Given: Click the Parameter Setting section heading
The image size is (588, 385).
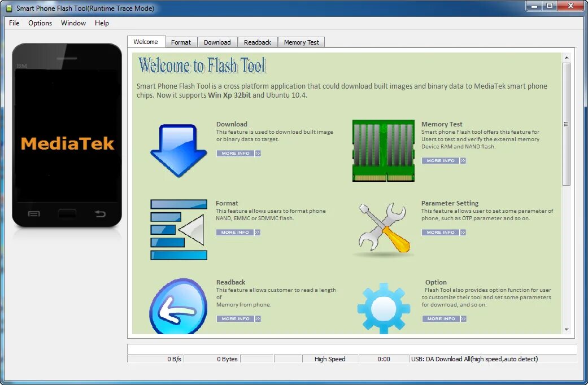Looking at the screenshot, I should [x=450, y=203].
